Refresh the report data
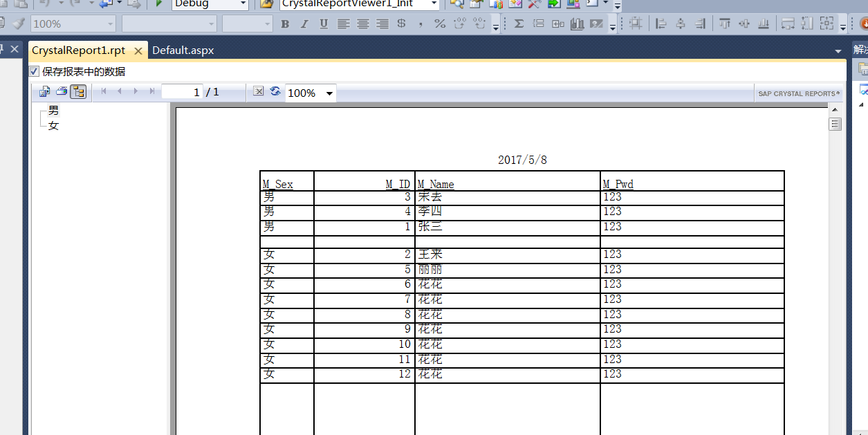 coord(275,91)
